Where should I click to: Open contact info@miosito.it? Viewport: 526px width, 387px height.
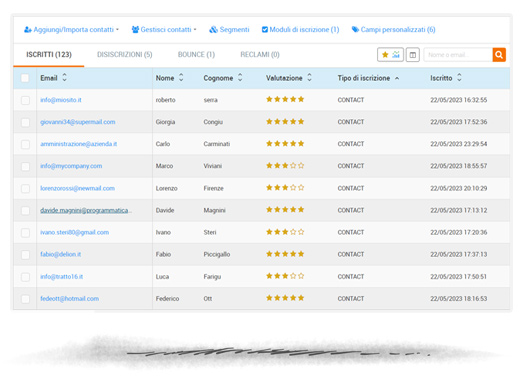pos(61,100)
